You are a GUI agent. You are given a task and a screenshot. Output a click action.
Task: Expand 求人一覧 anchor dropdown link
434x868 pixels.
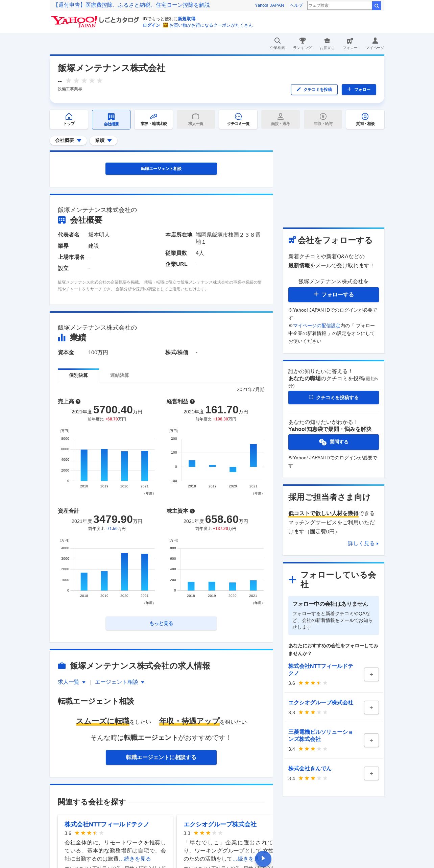[72, 682]
